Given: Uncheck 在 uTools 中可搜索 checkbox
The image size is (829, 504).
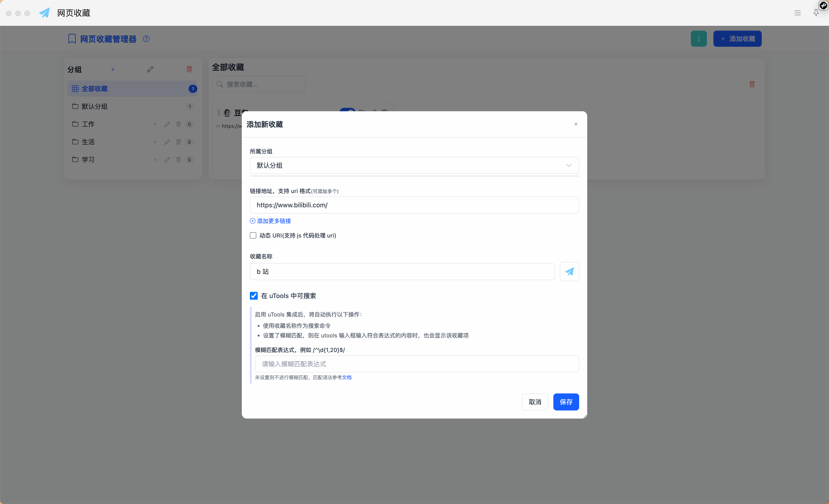Looking at the screenshot, I should pos(254,296).
